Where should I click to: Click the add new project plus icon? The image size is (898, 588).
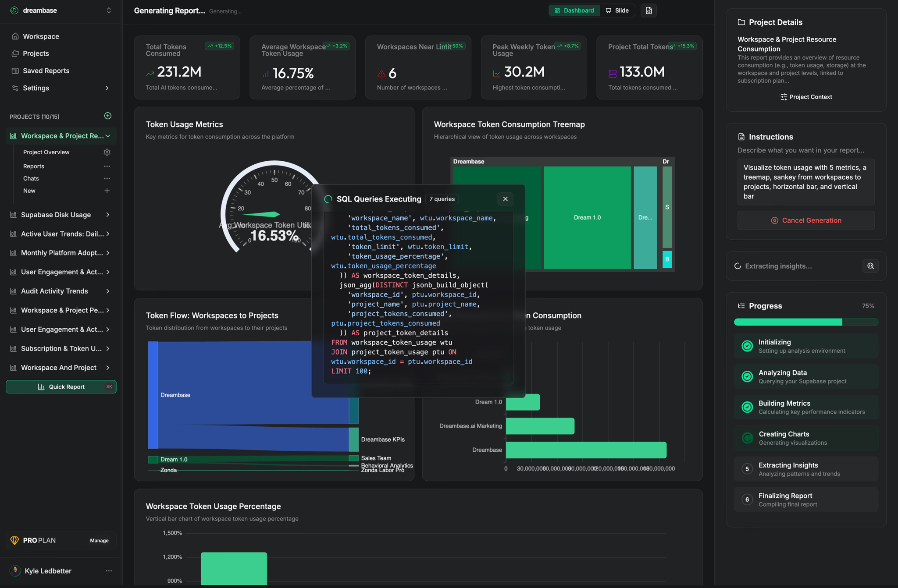point(108,116)
